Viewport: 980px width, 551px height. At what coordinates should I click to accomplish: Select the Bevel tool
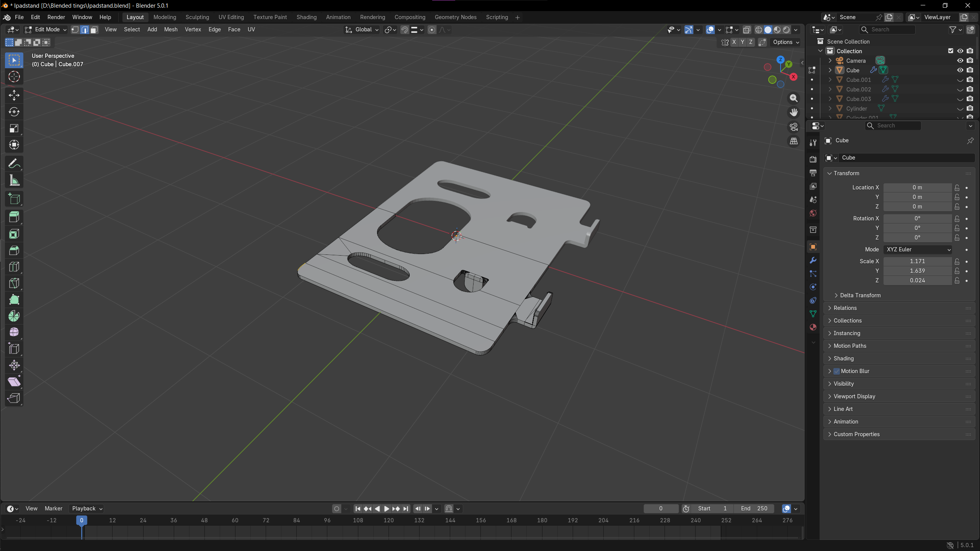[x=14, y=250]
